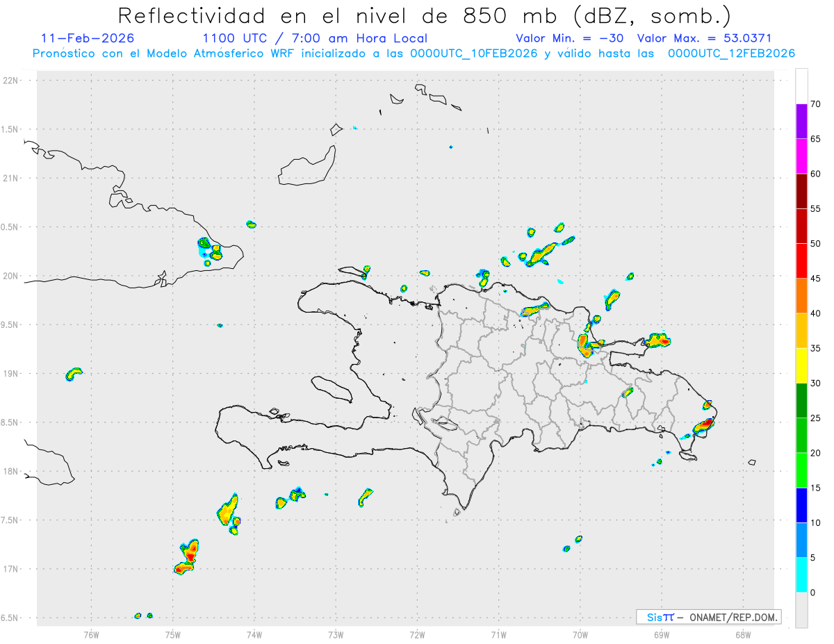Click the colorbar label '25'
Viewport: 834px width, 644px height.
[816, 418]
